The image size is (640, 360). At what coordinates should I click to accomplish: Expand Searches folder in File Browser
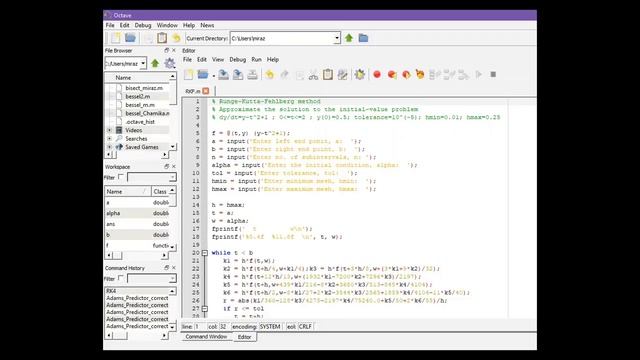[109, 139]
